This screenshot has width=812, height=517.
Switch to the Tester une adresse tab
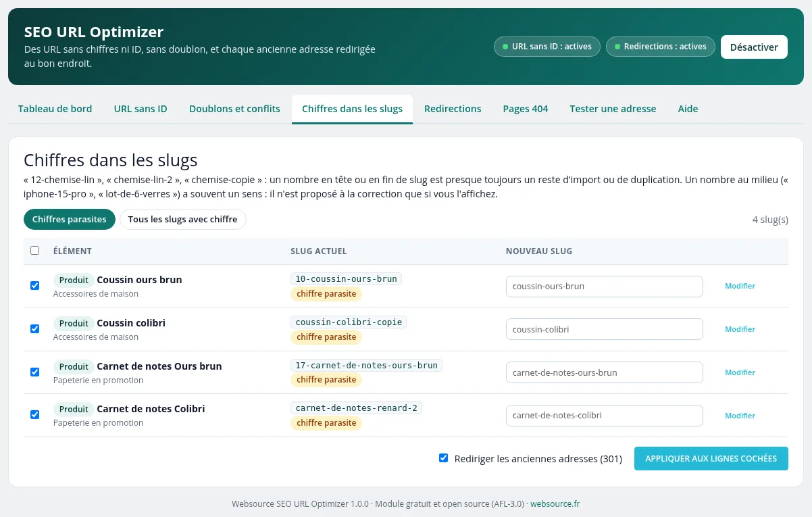pyautogui.click(x=613, y=109)
